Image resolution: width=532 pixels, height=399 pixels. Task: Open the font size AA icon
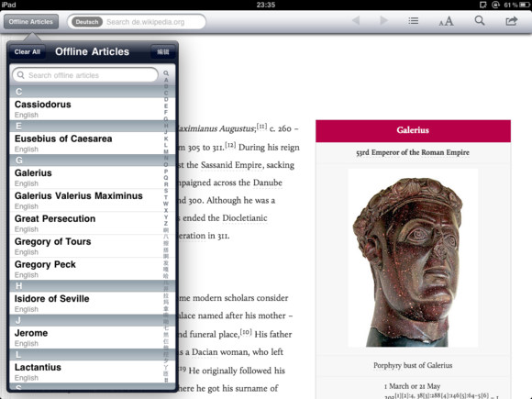click(x=446, y=21)
